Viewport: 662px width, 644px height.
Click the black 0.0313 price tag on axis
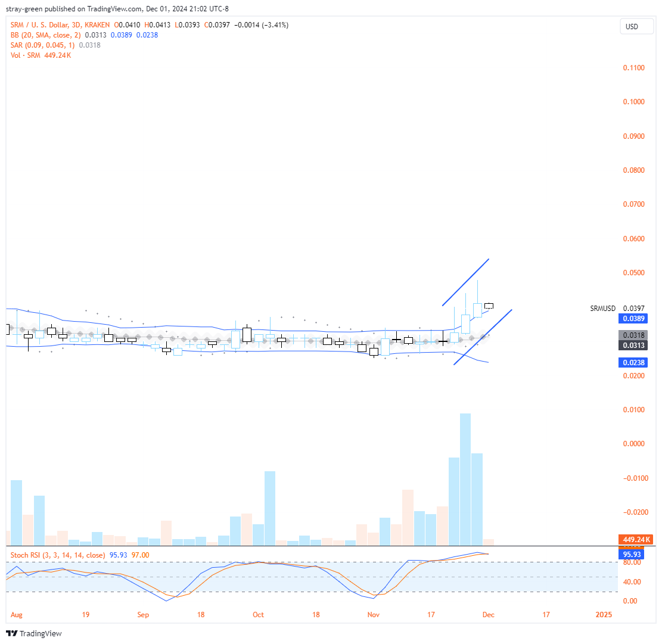pos(633,345)
